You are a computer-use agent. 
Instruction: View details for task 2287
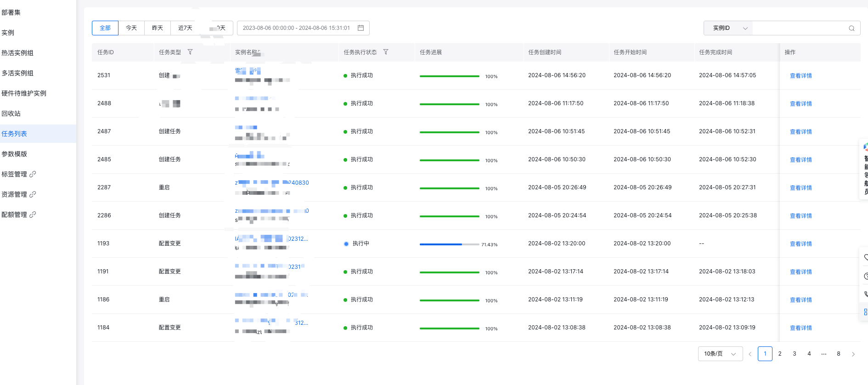tap(800, 188)
